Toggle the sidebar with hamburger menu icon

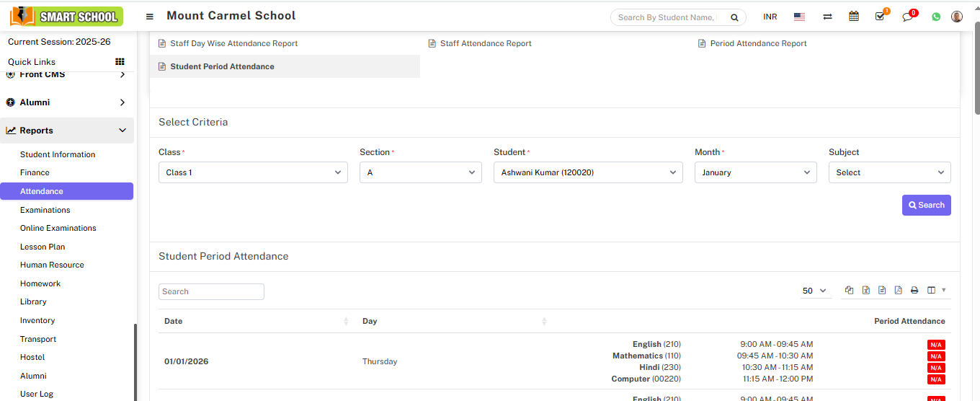point(149,17)
